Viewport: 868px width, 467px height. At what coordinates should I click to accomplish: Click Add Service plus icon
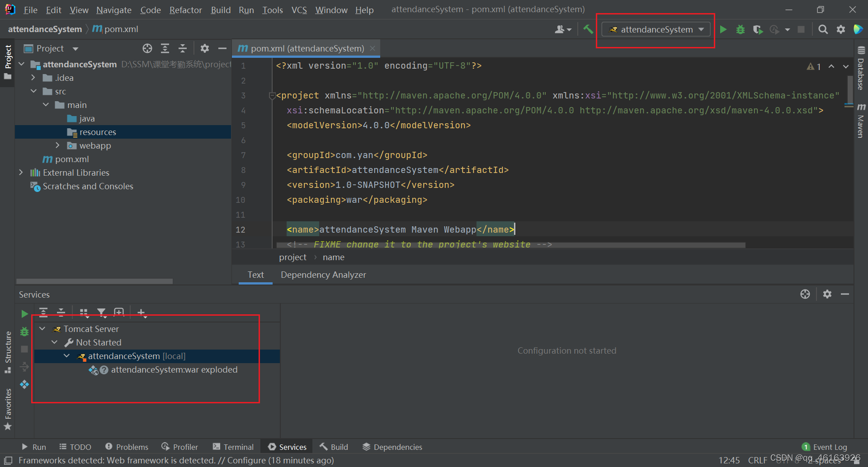pos(142,313)
